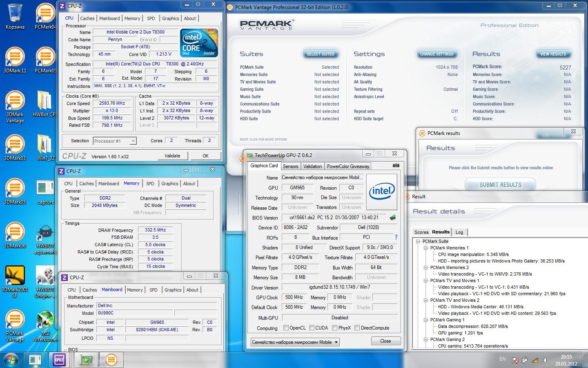Click the taskbar volume speaker icon
The width and height of the screenshot is (588, 368).
click(545, 360)
